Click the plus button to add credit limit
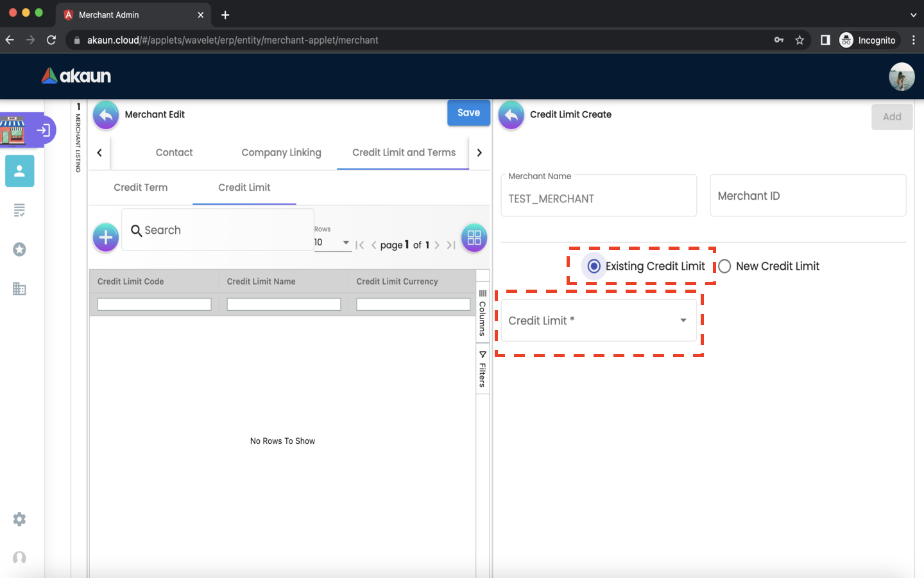The height and width of the screenshot is (578, 924). [106, 238]
